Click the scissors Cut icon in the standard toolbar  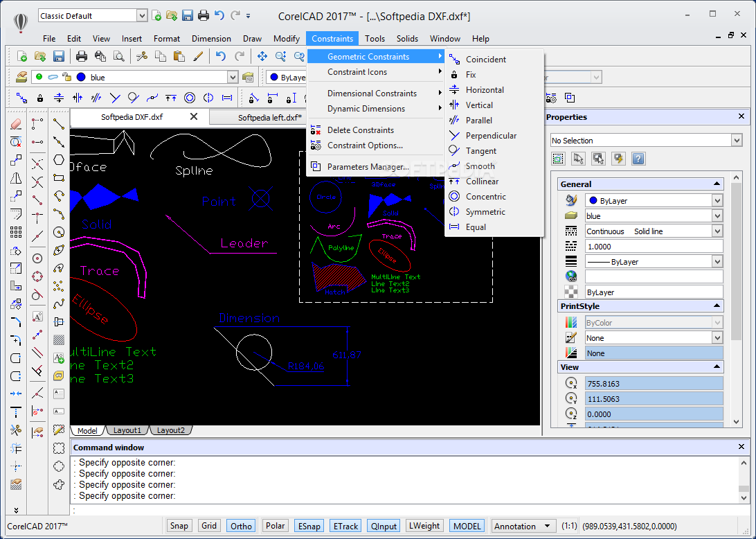[142, 56]
